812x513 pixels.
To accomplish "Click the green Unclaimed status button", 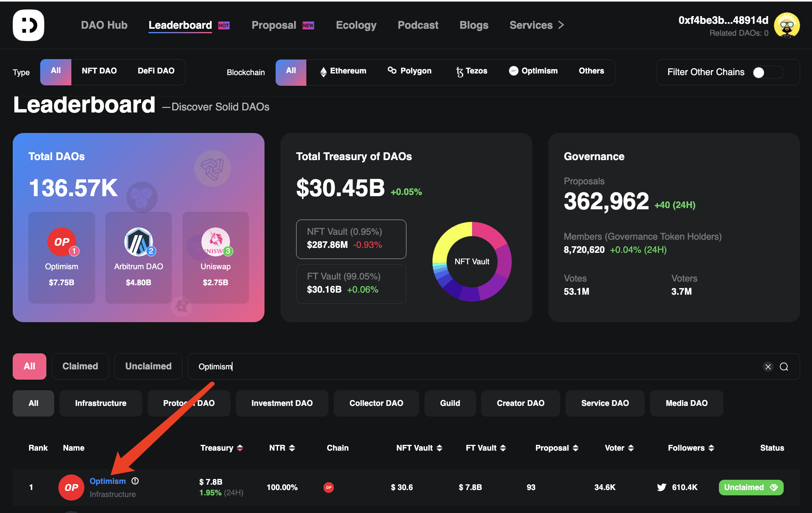I will tap(750, 487).
